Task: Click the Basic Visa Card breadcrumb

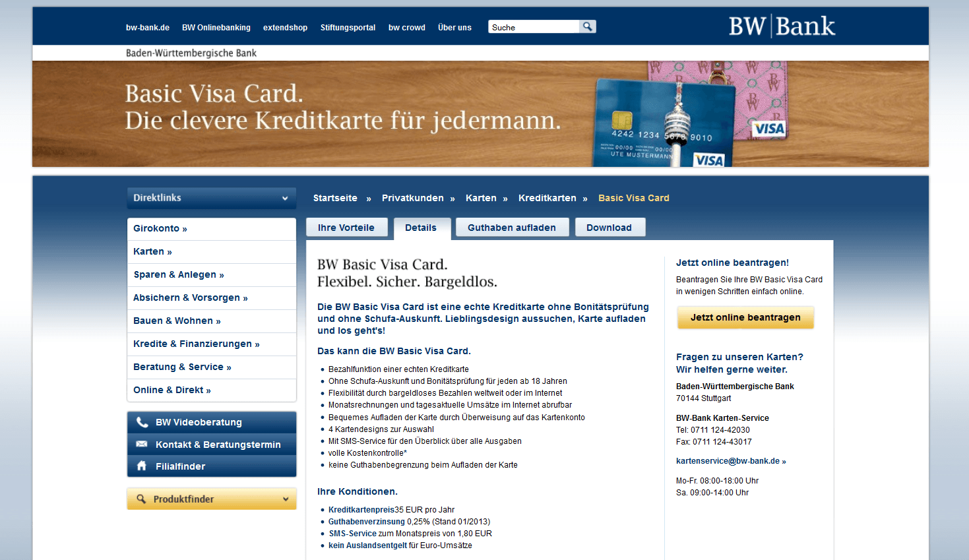Action: pos(634,198)
